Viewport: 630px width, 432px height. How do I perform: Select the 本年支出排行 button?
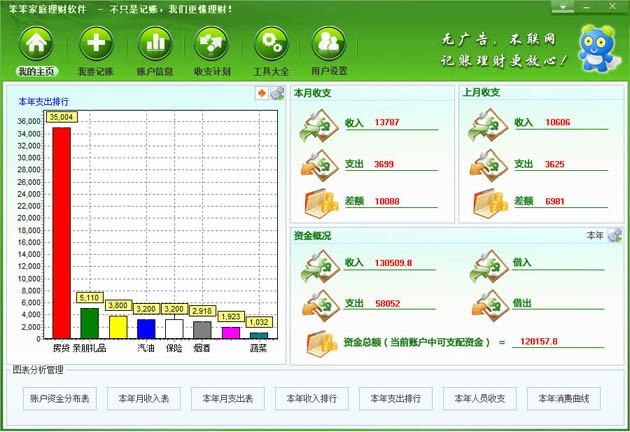[x=395, y=399]
